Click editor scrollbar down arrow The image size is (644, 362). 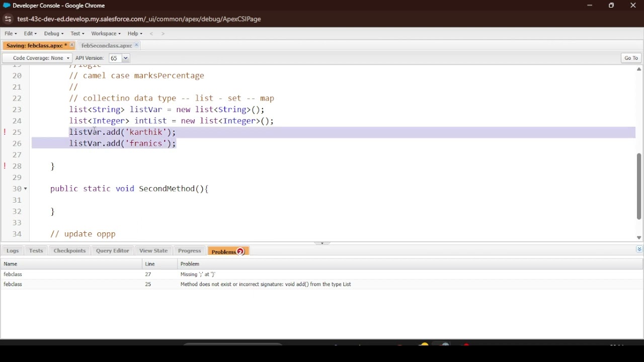[639, 238]
